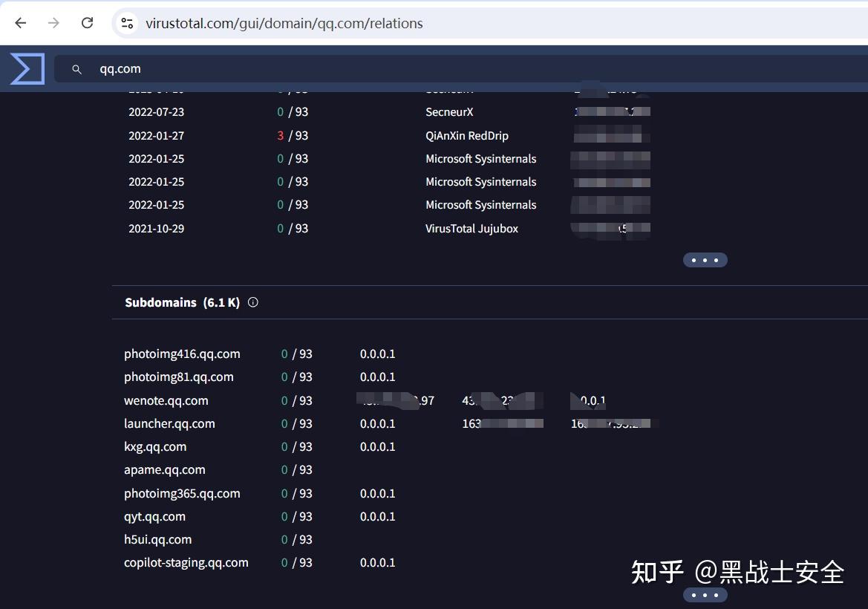Click the red 3 / 93 detection score
The height and width of the screenshot is (609, 868).
coord(293,136)
